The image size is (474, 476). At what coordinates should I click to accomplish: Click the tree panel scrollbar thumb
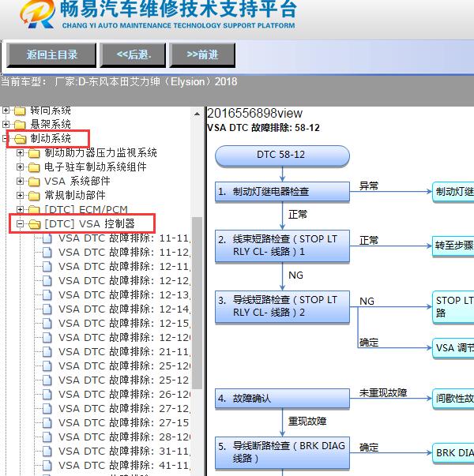[x=197, y=303]
